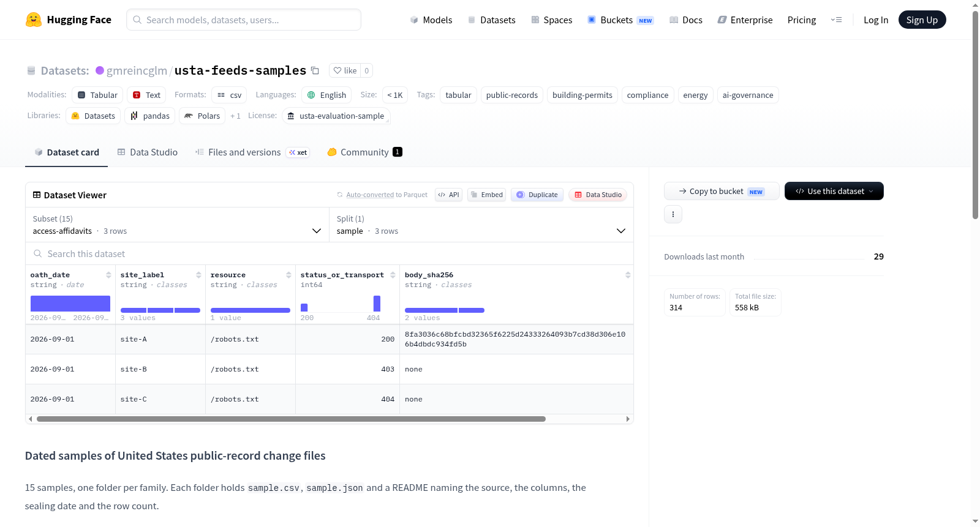
Task: Expand the Split sample dropdown
Action: [481, 225]
